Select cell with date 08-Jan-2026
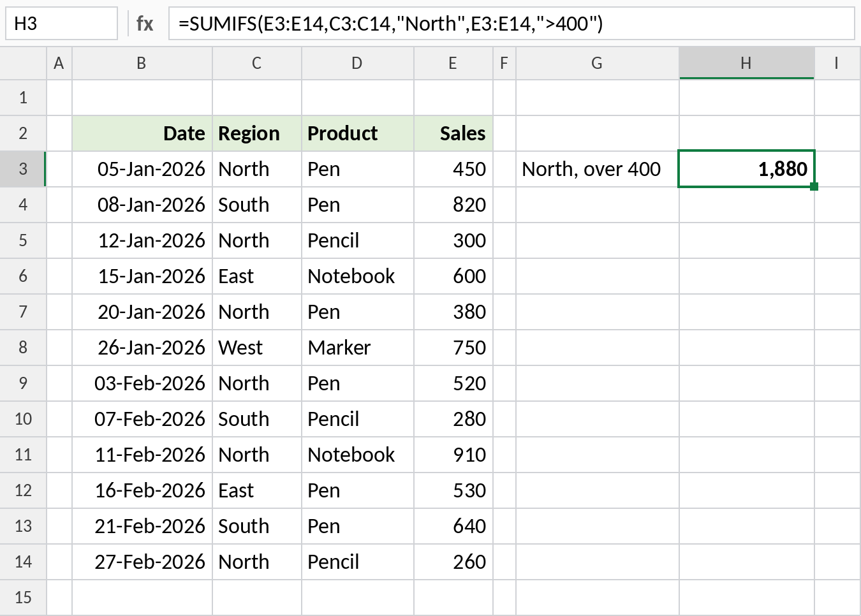 pyautogui.click(x=142, y=205)
